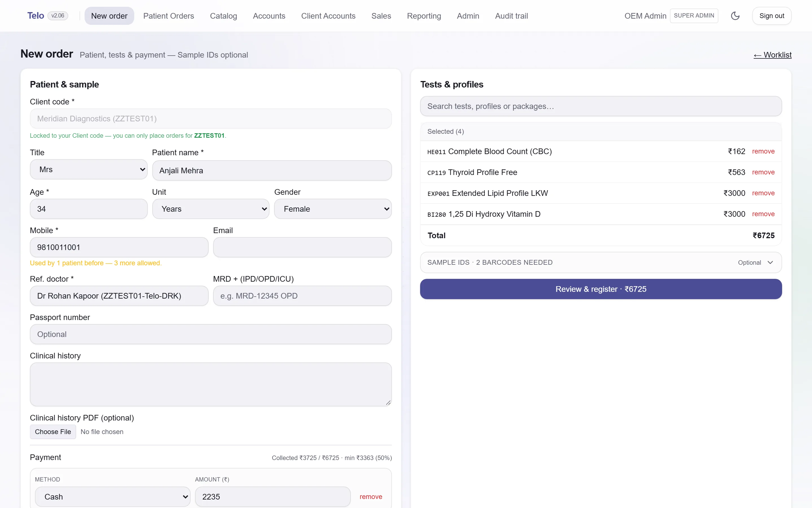Open the Reporting tab

point(424,16)
